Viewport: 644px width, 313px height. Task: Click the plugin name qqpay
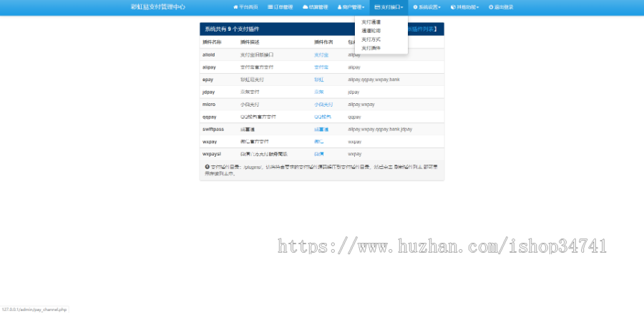(209, 117)
